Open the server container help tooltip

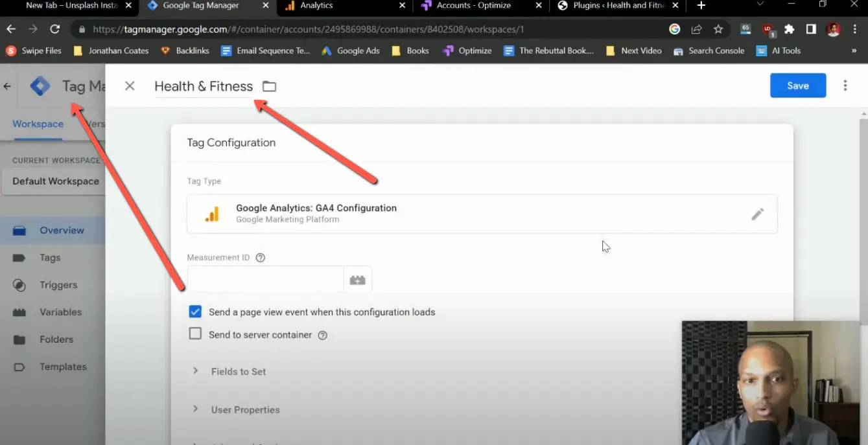(x=322, y=335)
